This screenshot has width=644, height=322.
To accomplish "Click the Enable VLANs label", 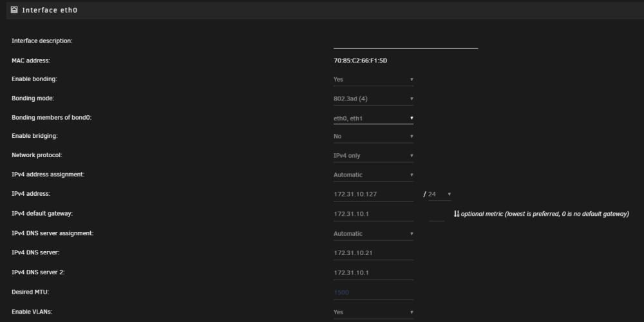I will point(32,312).
